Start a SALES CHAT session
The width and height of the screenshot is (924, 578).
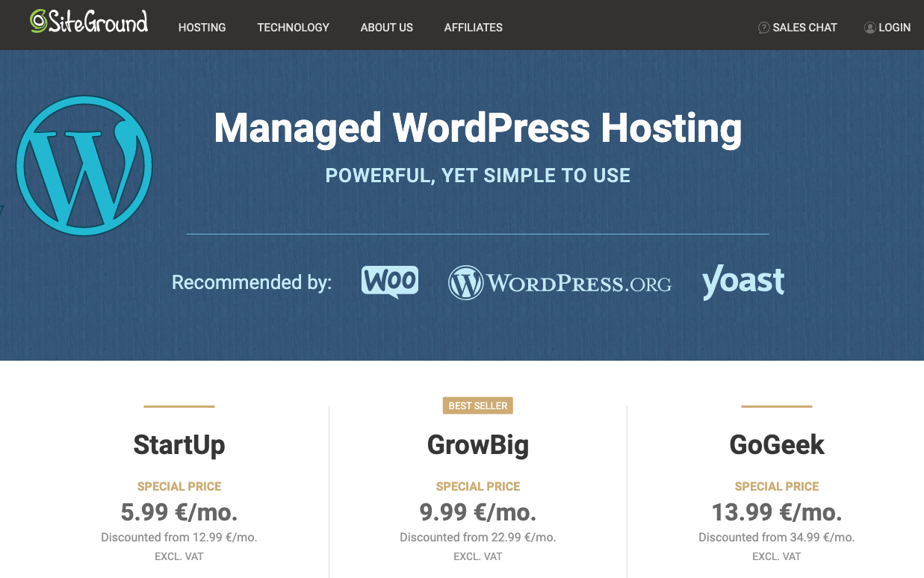pos(805,27)
